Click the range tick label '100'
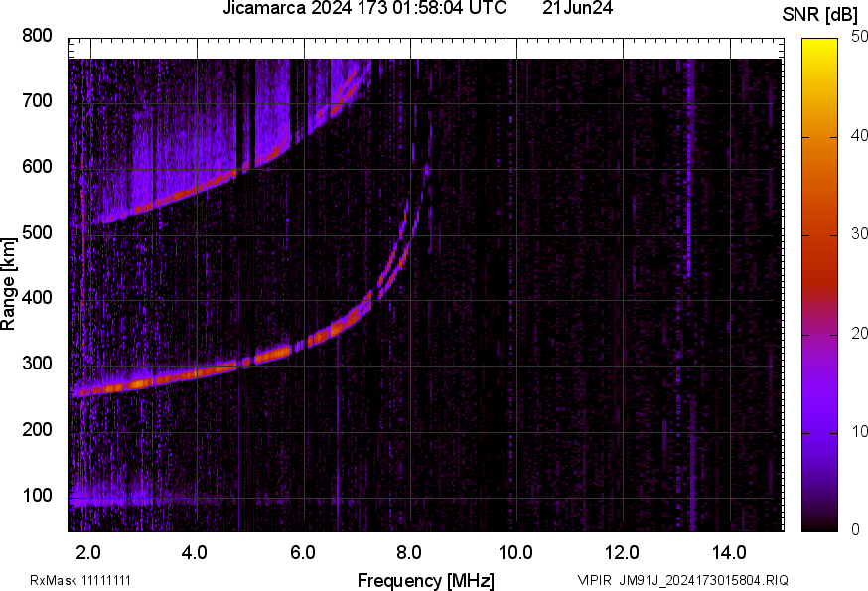868x591 pixels. click(x=37, y=495)
